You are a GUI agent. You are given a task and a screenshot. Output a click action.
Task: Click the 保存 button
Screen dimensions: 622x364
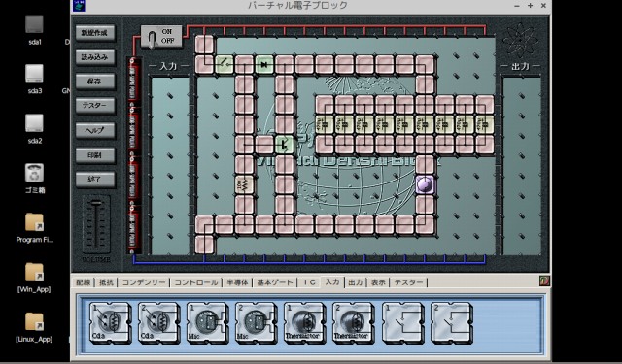[95, 82]
